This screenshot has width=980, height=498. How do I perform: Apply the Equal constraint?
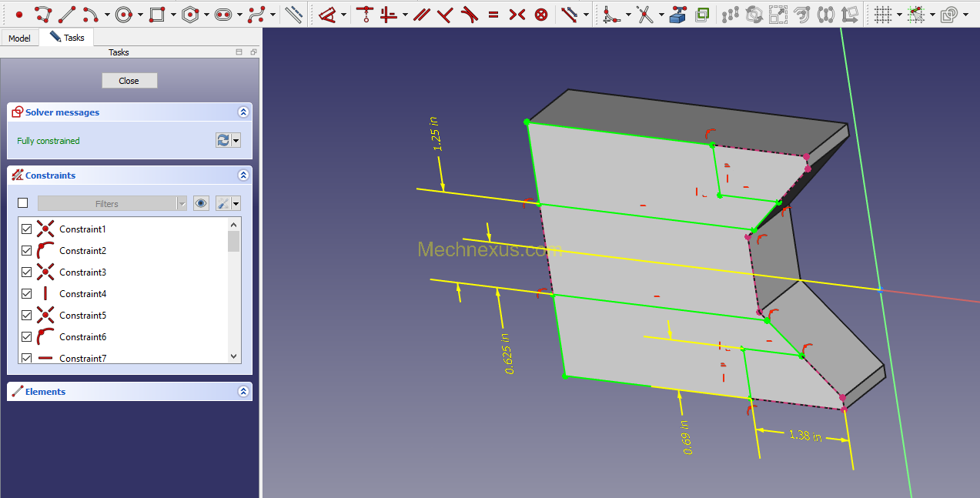click(493, 14)
